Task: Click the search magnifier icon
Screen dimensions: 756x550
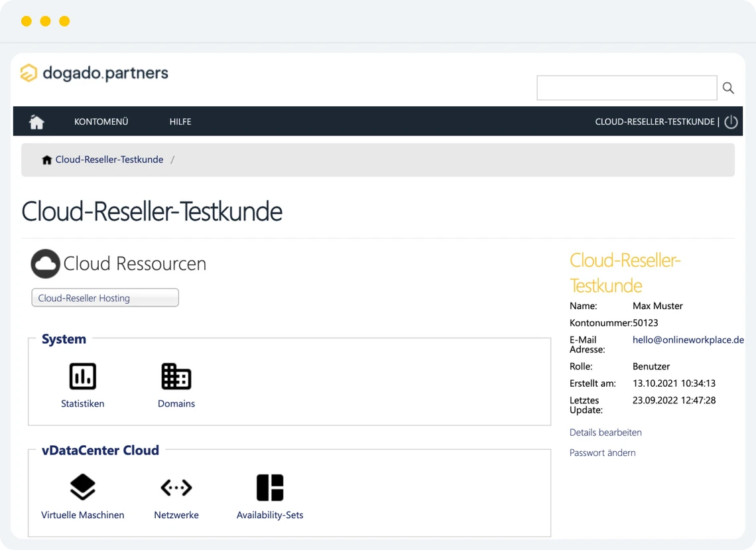Action: [728, 88]
